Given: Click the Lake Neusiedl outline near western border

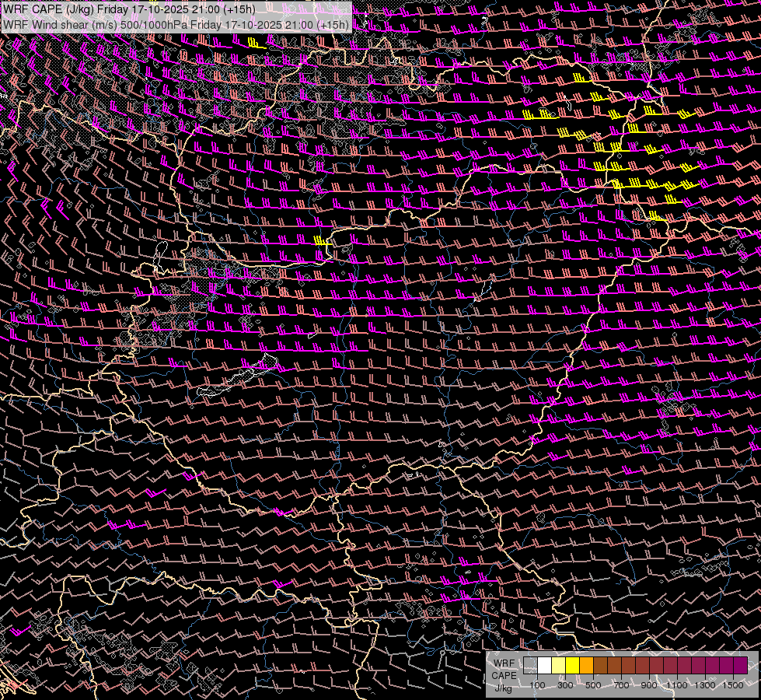Looking at the screenshot, I should tap(162, 253).
